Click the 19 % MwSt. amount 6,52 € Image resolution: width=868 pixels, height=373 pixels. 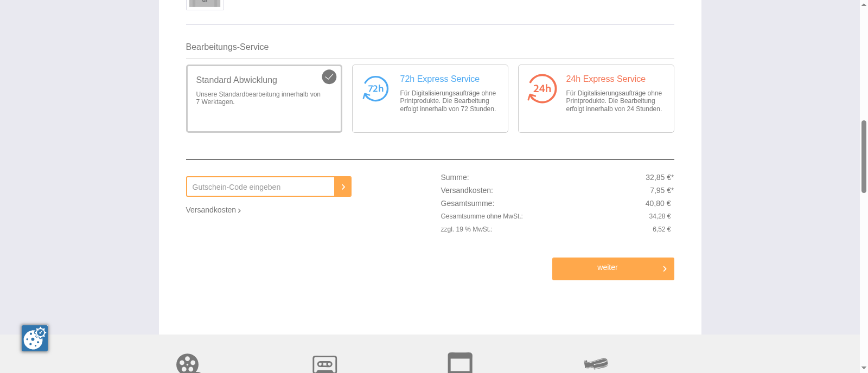coord(662,229)
